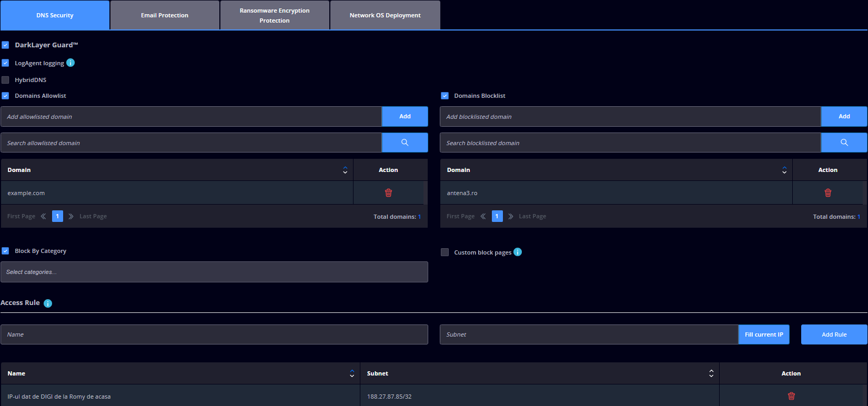Sort access rules by Name column
868x406 pixels.
click(x=352, y=373)
